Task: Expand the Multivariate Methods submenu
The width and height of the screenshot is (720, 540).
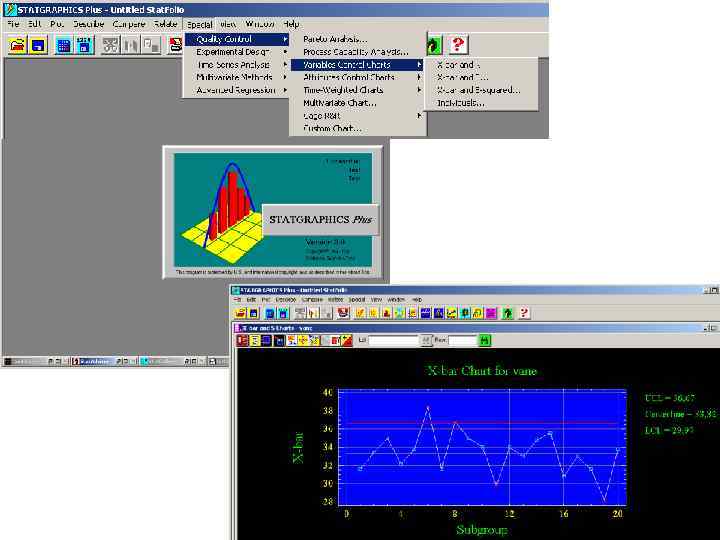Action: pyautogui.click(x=237, y=78)
